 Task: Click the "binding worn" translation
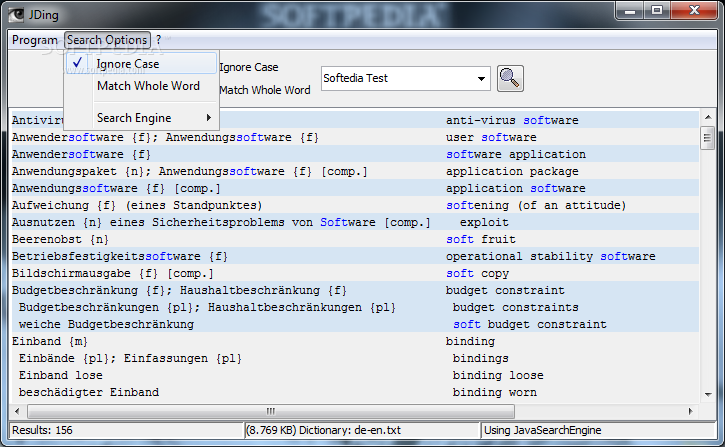click(495, 392)
